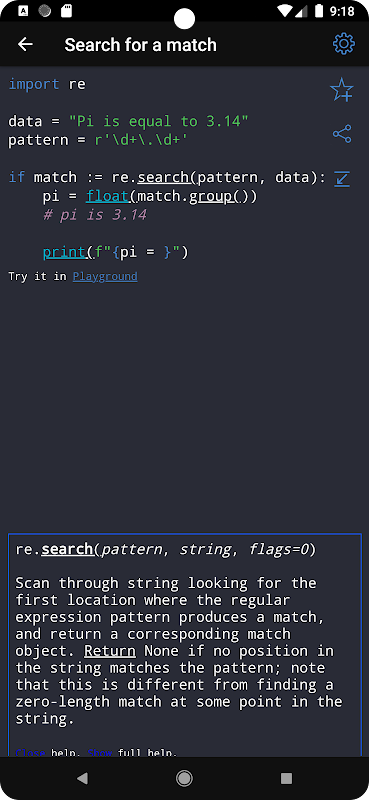
Task: Tap the back arrow in header
Action: pos(25,44)
